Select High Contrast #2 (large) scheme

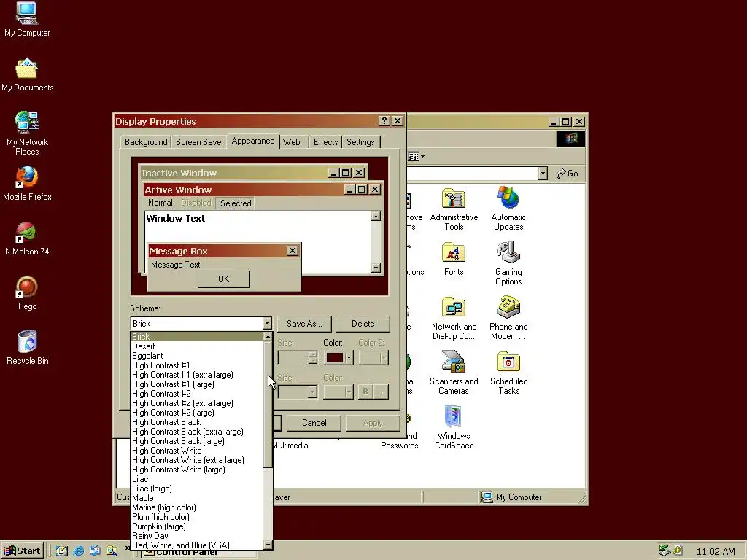[197, 413]
